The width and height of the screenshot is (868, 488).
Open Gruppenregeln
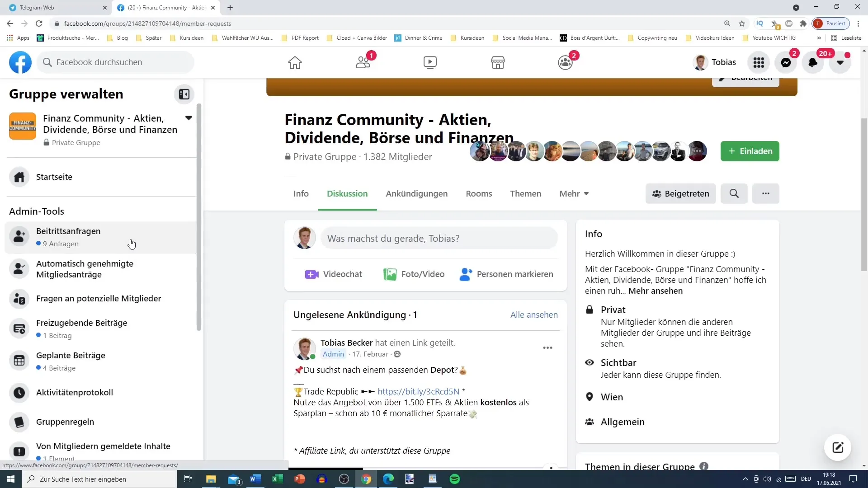(100, 422)
